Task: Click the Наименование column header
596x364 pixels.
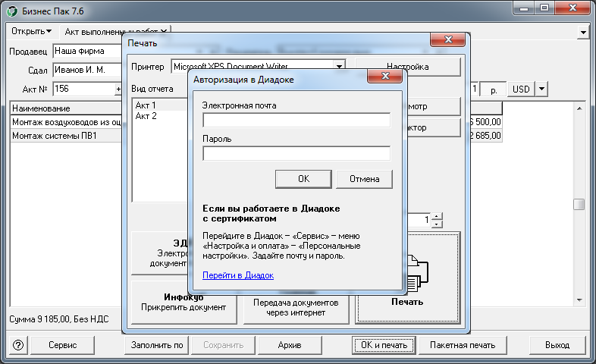Action: (66, 108)
